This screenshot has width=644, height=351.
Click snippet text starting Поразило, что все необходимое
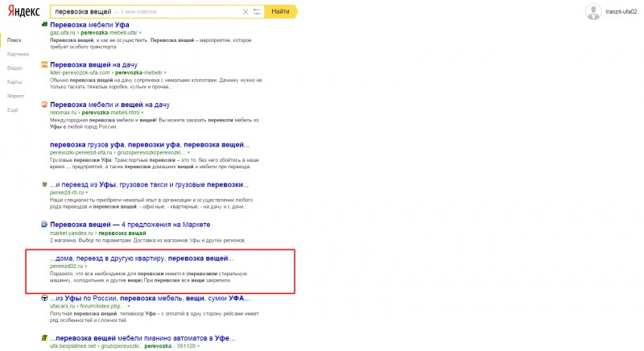148,277
